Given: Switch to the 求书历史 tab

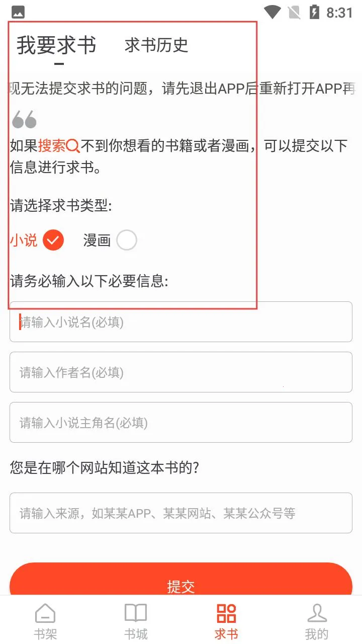Looking at the screenshot, I should [156, 45].
